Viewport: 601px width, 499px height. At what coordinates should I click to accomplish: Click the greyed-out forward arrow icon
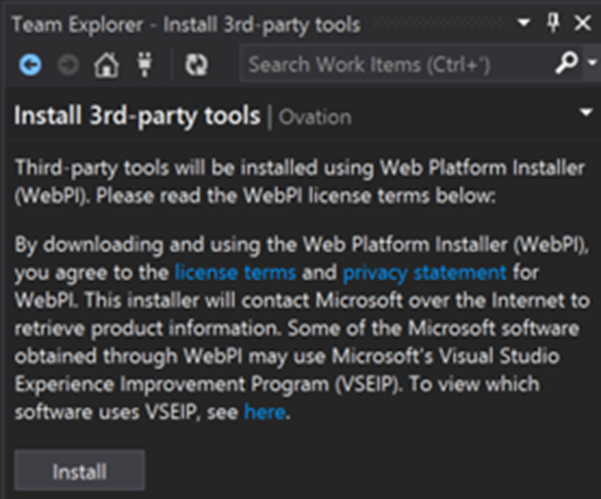pyautogui.click(x=68, y=64)
